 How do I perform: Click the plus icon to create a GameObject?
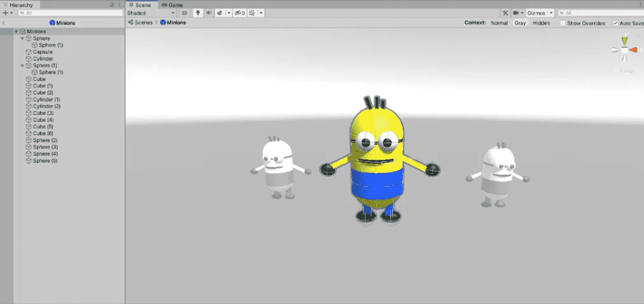(x=5, y=13)
